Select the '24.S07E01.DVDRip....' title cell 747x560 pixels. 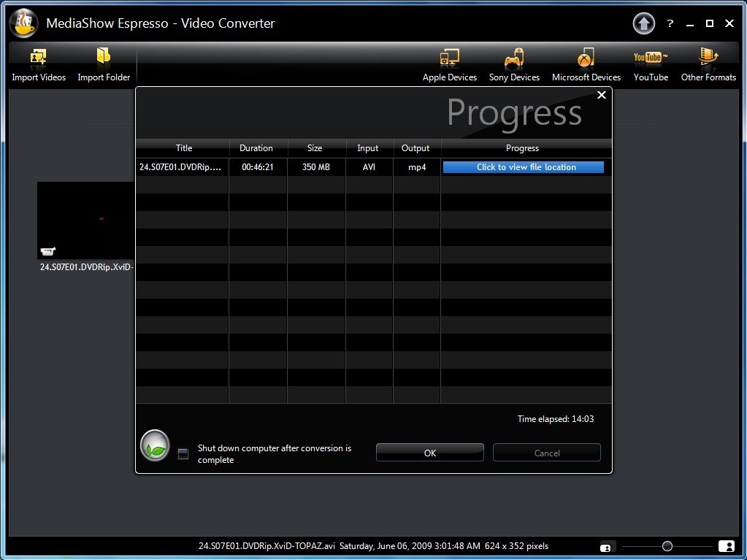point(180,167)
